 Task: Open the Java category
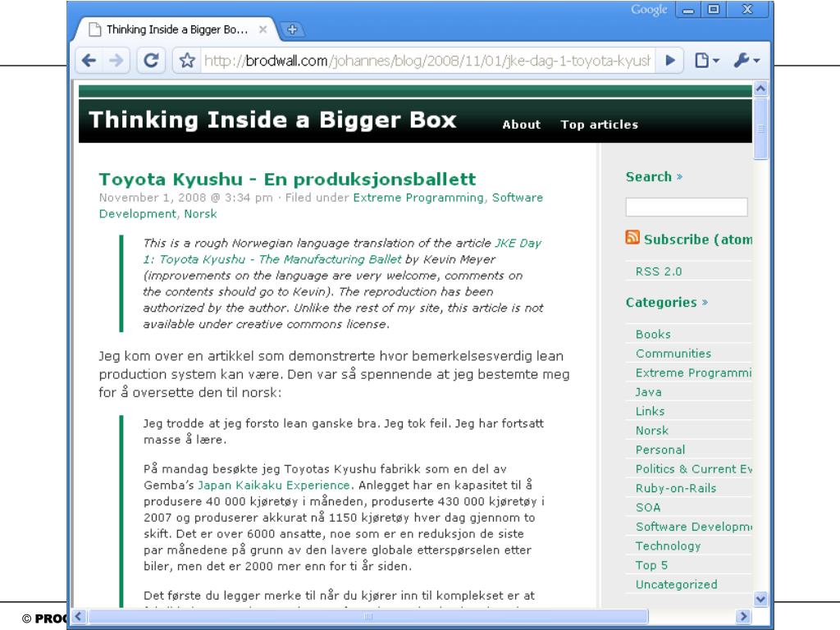tap(648, 392)
